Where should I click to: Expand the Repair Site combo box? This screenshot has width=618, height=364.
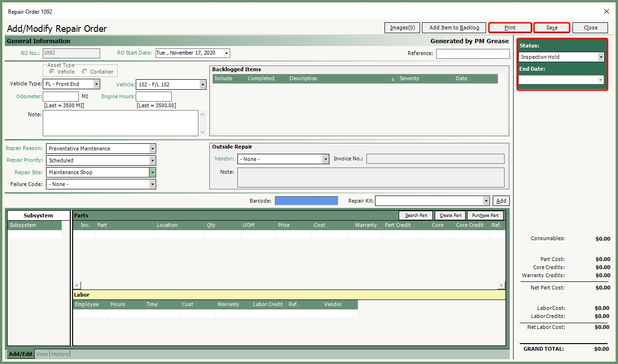click(x=152, y=172)
